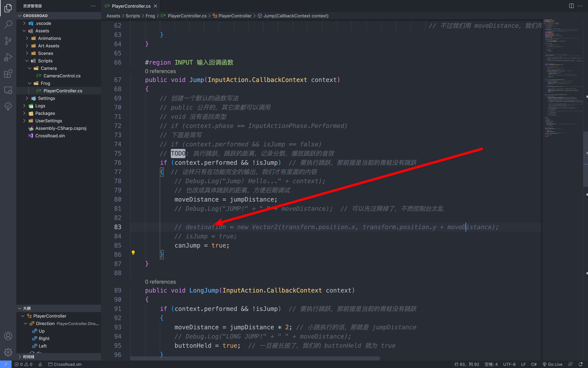The image size is (588, 368).
Task: Collapse the 大纲 outline section
Action: [x=59, y=308]
